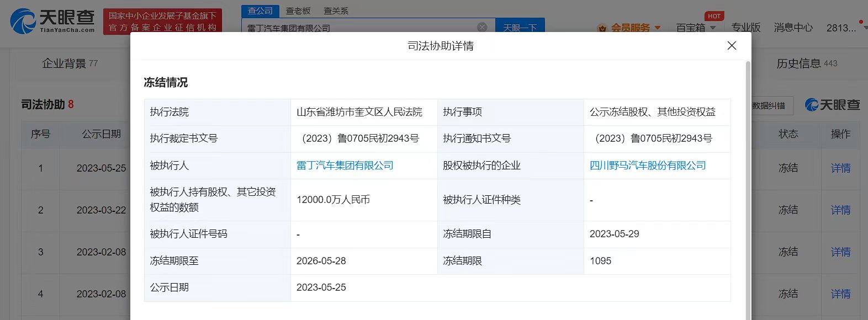This screenshot has width=868, height=320.
Task: Open 详情 for row number 4
Action: [x=840, y=294]
